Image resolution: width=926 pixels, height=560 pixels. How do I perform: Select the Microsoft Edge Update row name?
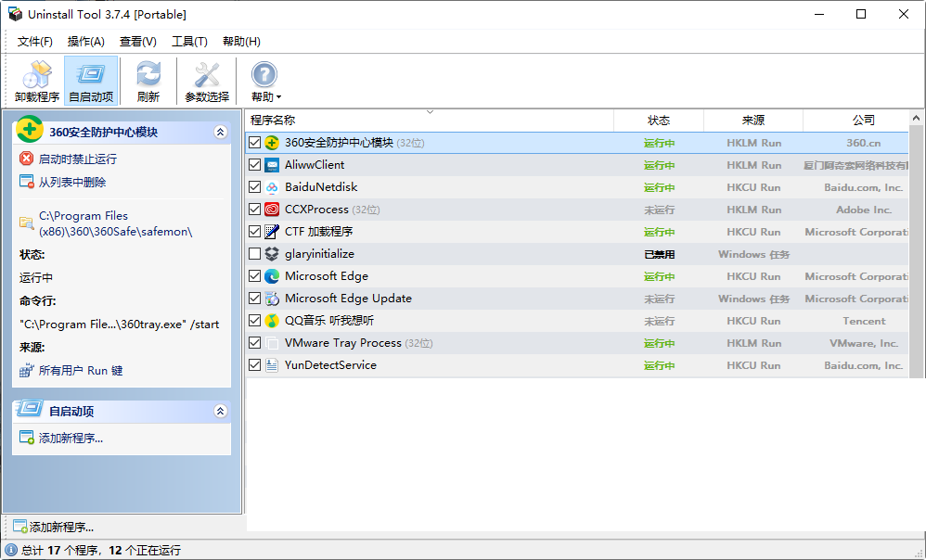349,299
